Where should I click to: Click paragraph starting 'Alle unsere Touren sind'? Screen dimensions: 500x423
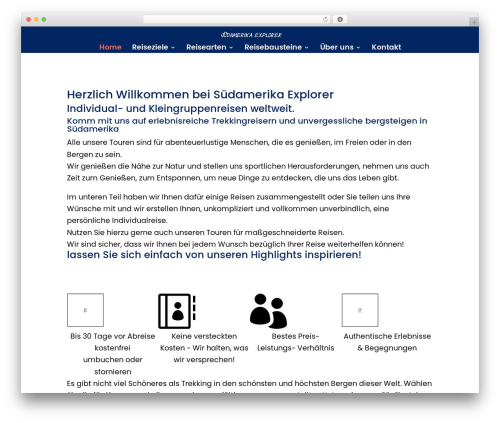click(239, 148)
